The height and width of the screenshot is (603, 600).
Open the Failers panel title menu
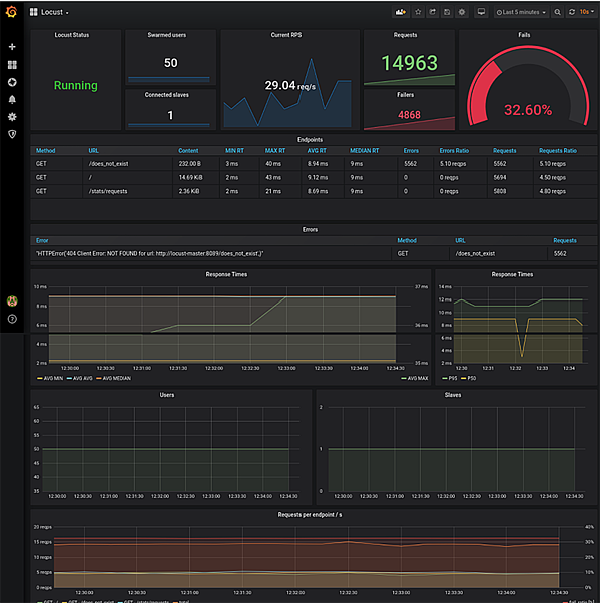pos(405,95)
